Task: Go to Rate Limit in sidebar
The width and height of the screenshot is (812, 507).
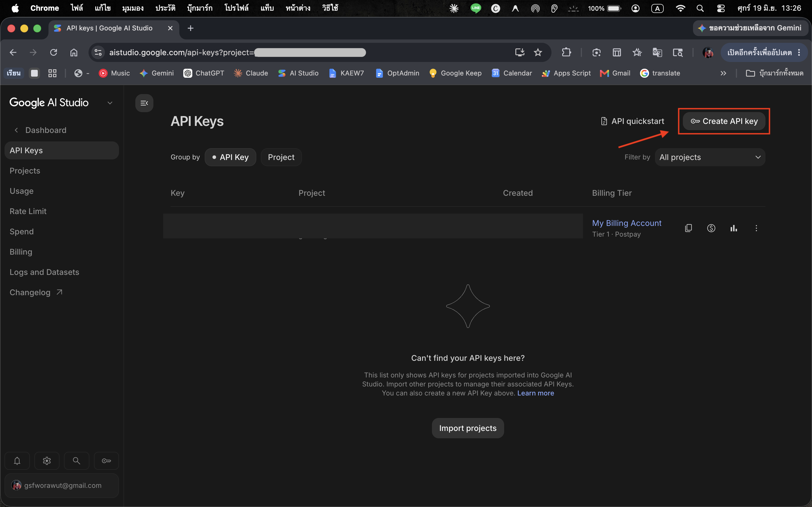Action: pyautogui.click(x=28, y=211)
